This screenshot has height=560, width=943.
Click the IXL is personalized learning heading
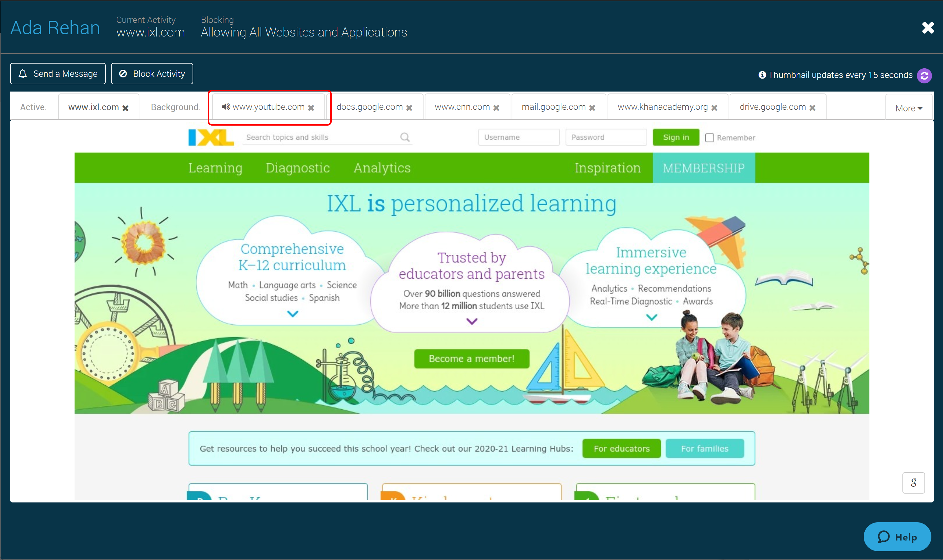click(472, 204)
